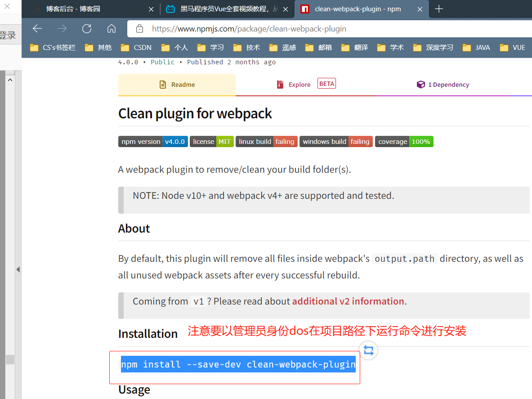
Task: Close the 黑马程序员Vue tab
Action: 286,9
